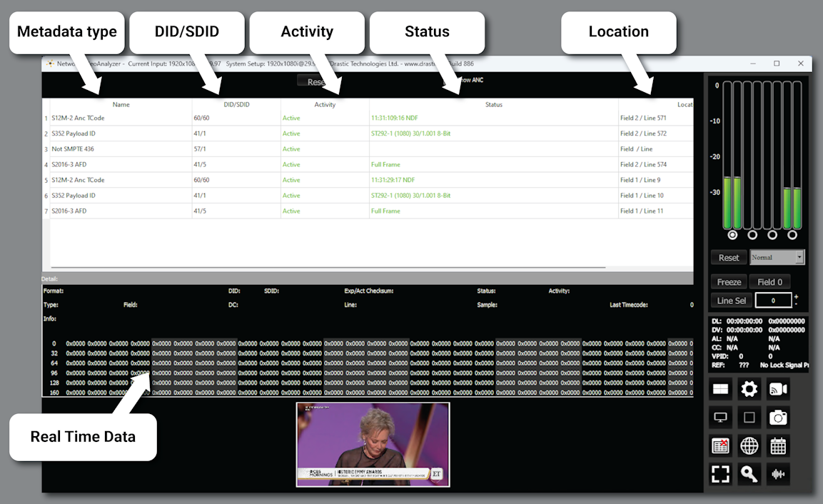Click the monitor display icon
The height and width of the screenshot is (504, 823).
(x=721, y=418)
